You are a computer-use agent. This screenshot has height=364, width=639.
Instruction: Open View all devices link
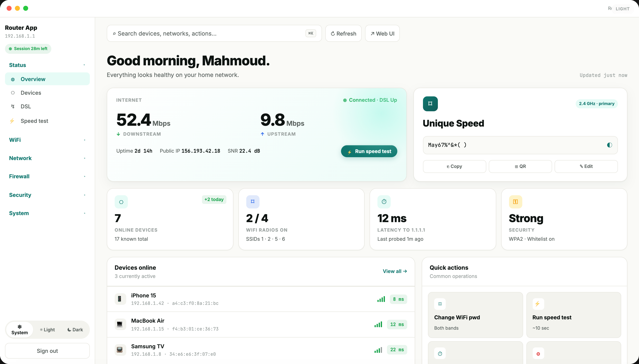click(395, 271)
